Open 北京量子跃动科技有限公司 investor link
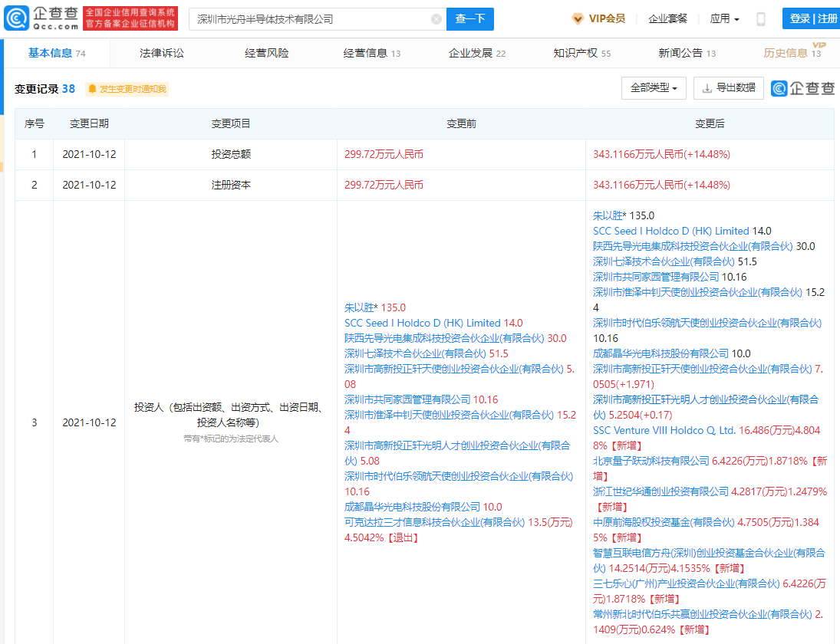The image size is (840, 644). [651, 461]
